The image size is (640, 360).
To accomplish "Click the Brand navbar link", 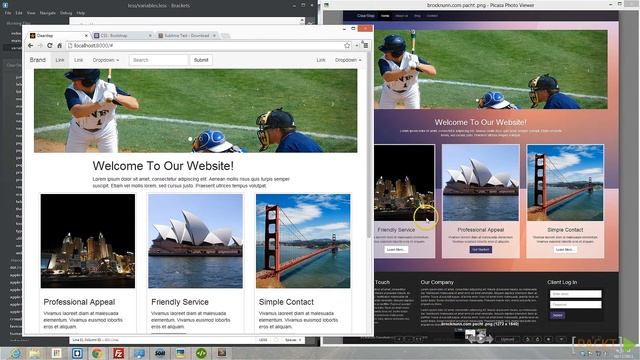I will [x=38, y=60].
